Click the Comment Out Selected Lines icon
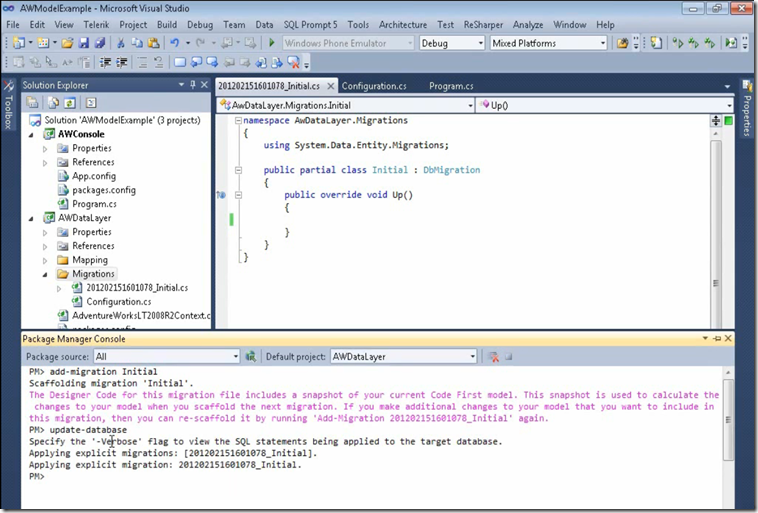This screenshot has width=758, height=513. (x=143, y=62)
